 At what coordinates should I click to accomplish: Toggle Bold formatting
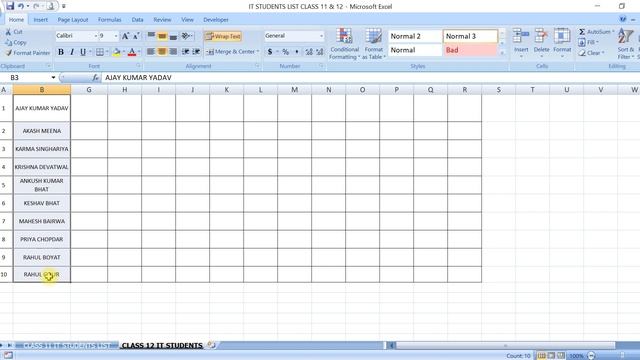[61, 52]
